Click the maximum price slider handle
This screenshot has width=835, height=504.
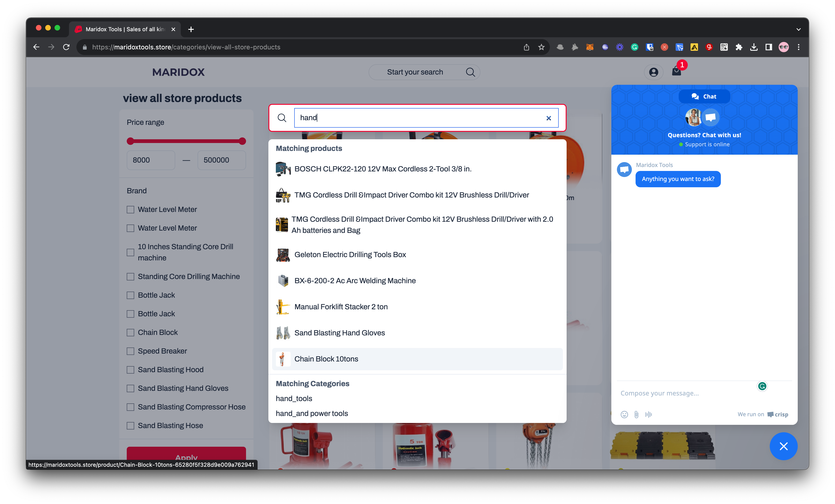[x=242, y=141]
